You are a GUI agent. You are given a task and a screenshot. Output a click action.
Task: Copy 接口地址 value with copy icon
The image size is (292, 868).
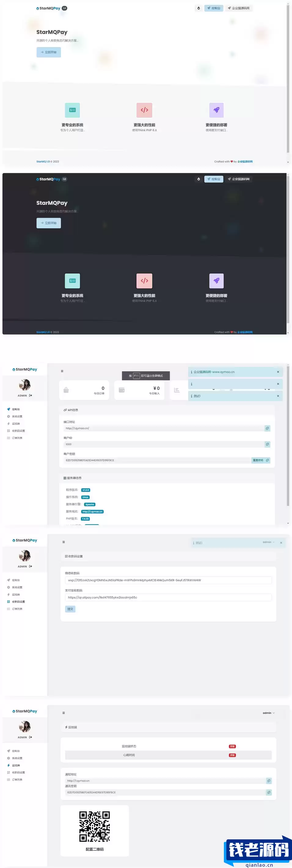[268, 428]
